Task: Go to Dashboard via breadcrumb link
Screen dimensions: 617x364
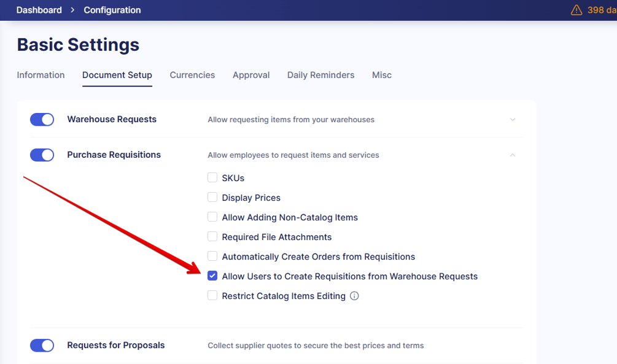Action: point(39,10)
